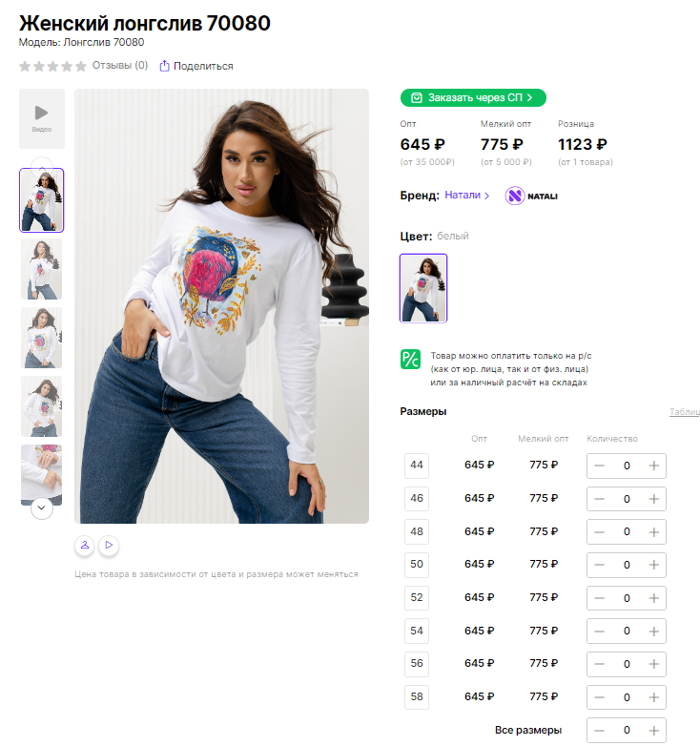Add one to all sizes quantity
The image size is (700, 746).
point(654,731)
